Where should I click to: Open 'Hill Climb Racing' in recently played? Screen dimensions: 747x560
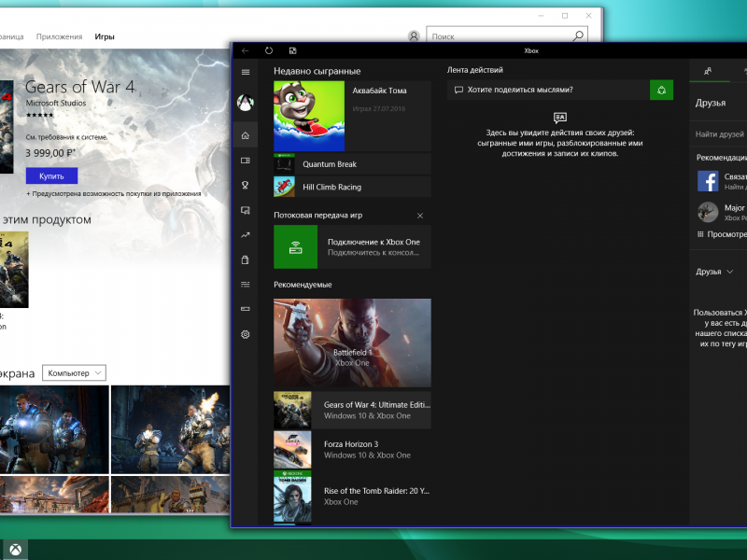click(x=352, y=188)
